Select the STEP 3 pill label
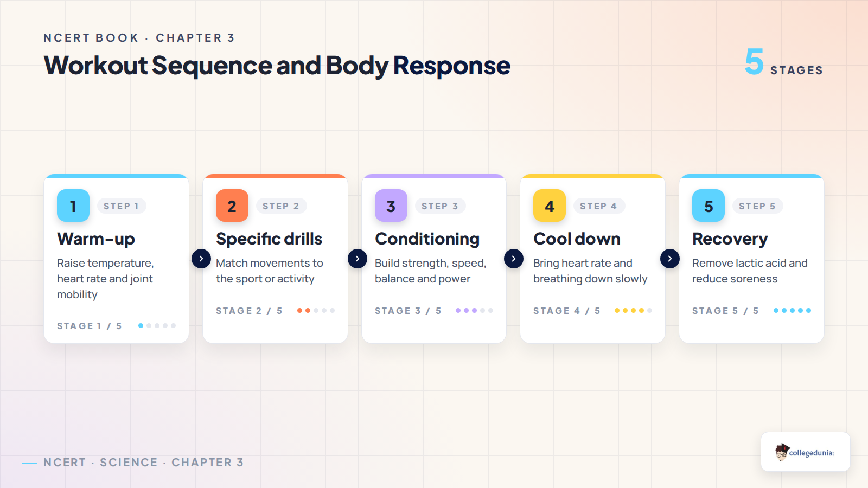The height and width of the screenshot is (488, 868). [x=440, y=206]
